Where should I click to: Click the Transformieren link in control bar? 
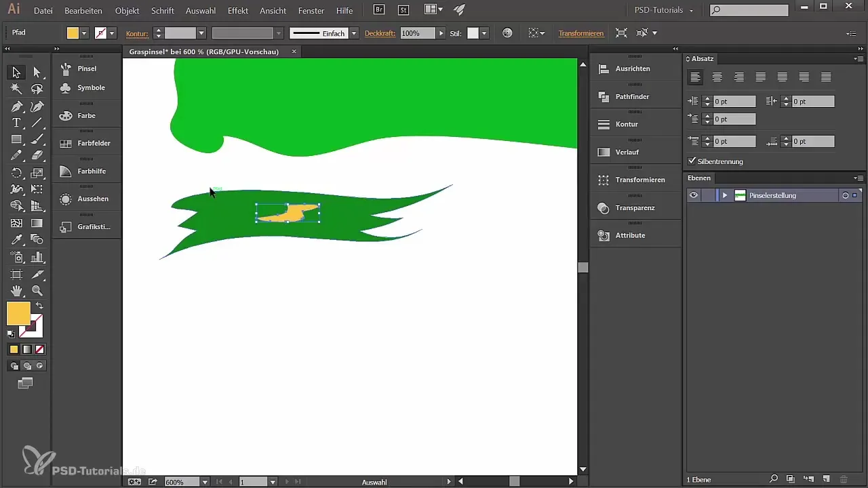pyautogui.click(x=581, y=33)
